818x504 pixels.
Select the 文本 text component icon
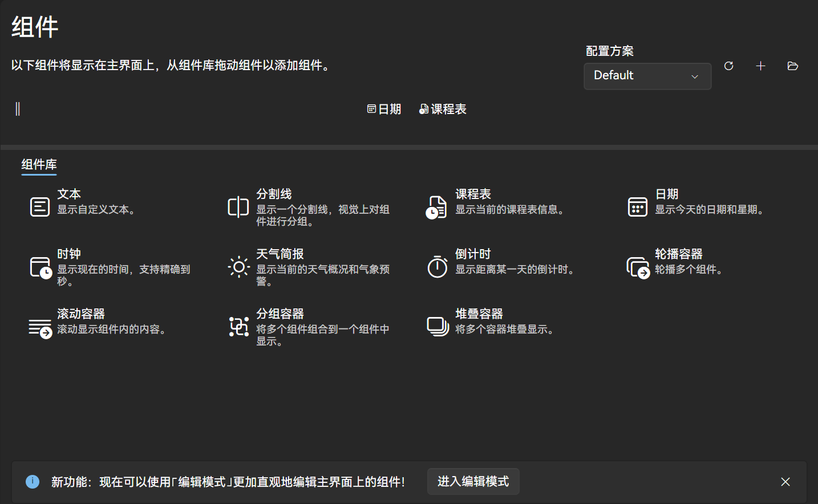click(39, 207)
